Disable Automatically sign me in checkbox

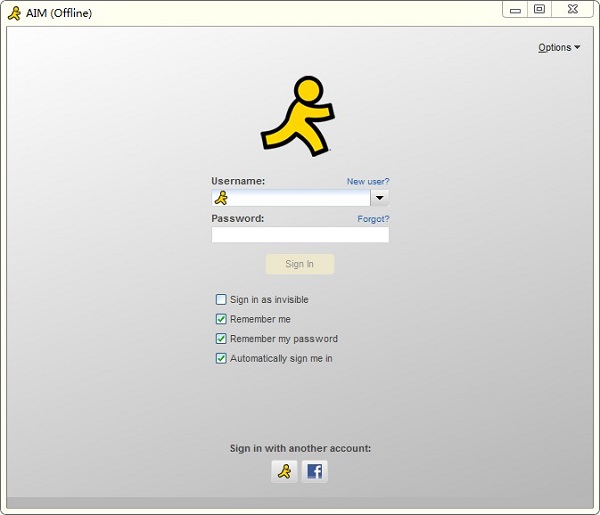click(x=221, y=359)
